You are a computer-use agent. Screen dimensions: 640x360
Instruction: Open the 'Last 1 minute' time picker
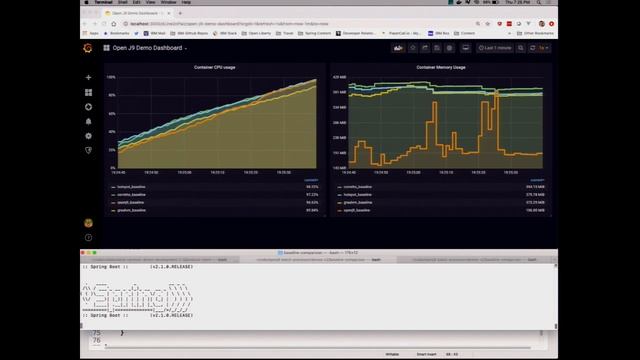click(495, 48)
